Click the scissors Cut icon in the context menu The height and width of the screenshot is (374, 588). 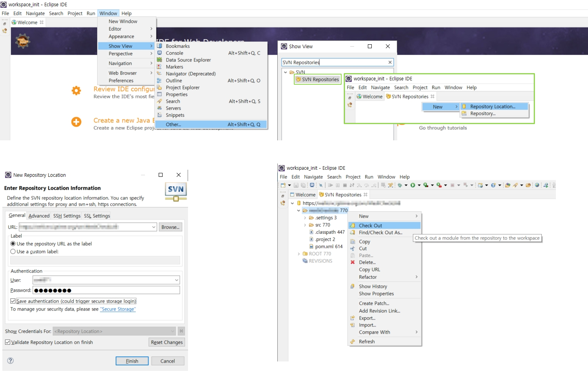coord(353,249)
